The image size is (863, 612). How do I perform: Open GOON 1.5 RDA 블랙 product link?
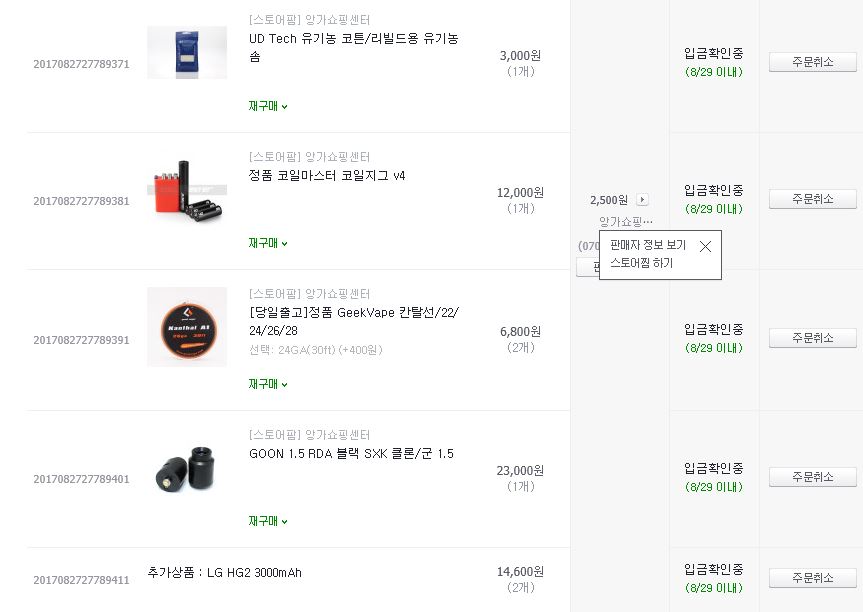[351, 454]
